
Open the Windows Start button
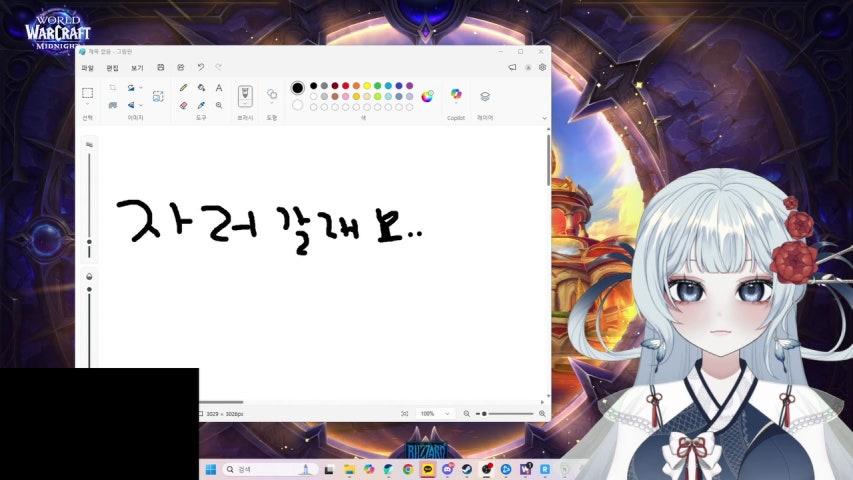211,469
